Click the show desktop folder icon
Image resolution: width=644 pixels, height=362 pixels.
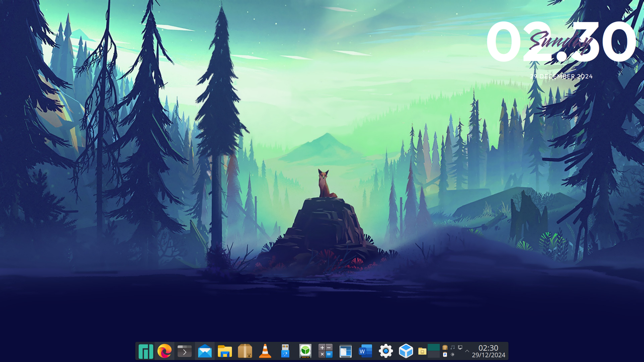[422, 351]
